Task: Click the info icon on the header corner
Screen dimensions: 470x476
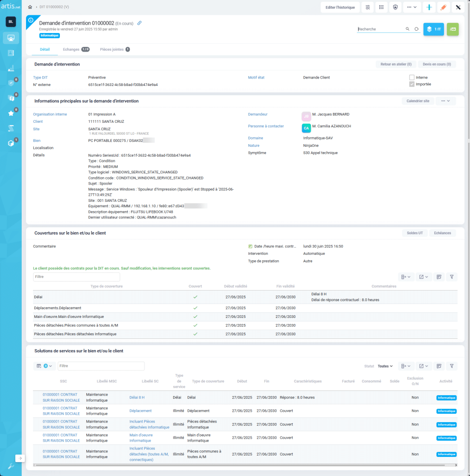Action: point(31,20)
